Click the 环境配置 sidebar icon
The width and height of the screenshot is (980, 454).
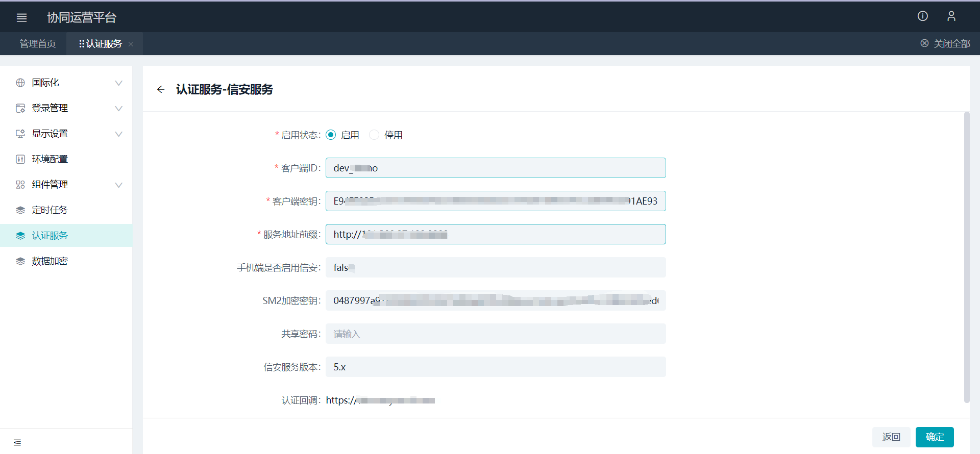pyautogui.click(x=20, y=159)
